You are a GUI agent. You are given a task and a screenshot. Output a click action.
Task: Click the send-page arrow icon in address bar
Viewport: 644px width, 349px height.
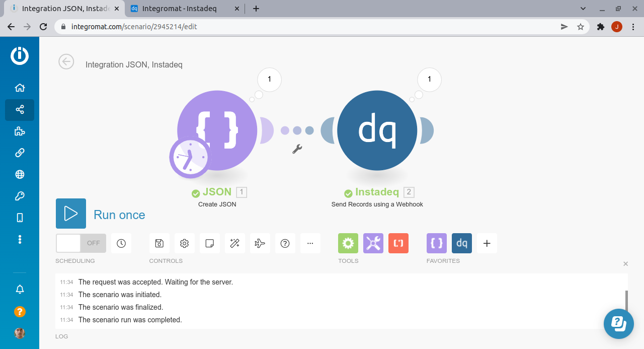(564, 27)
